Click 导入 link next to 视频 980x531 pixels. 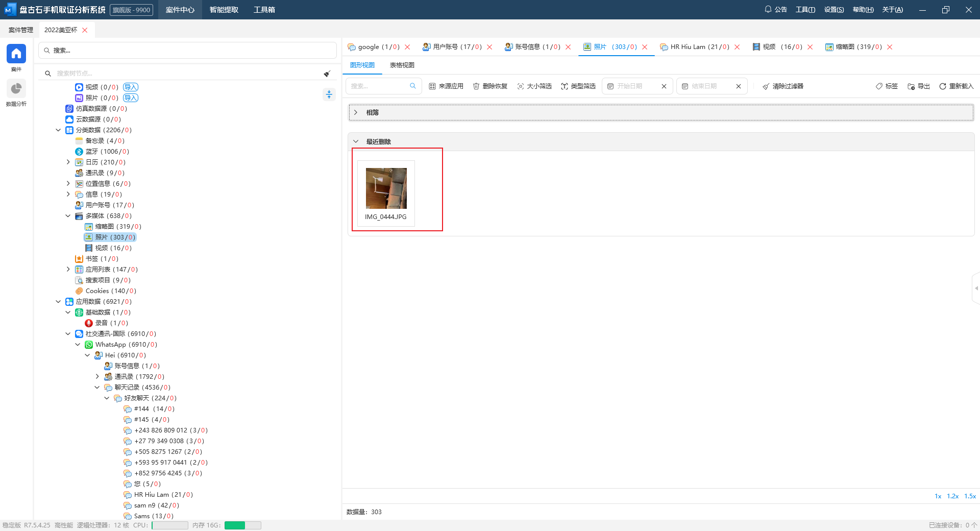click(131, 87)
